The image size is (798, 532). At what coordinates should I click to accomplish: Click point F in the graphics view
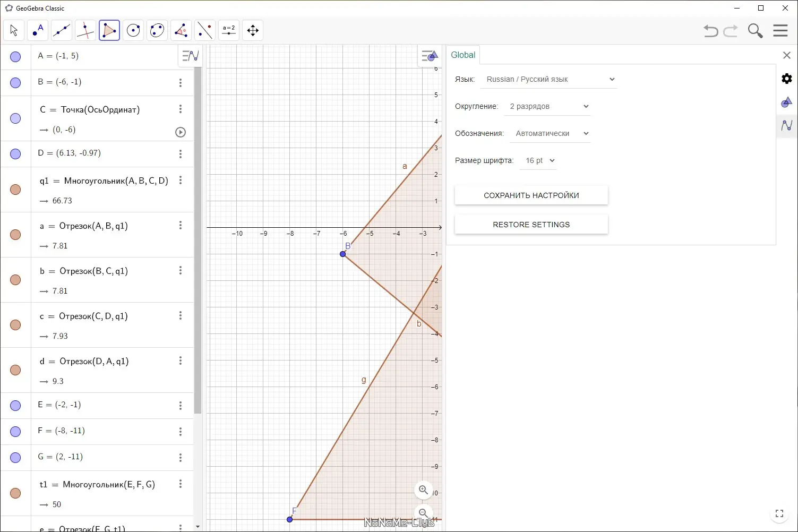point(289,519)
